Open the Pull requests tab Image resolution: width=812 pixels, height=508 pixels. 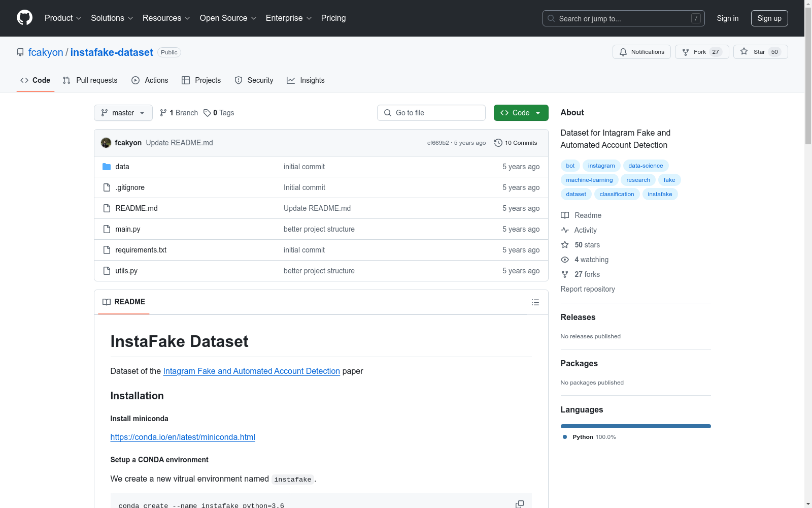click(90, 80)
